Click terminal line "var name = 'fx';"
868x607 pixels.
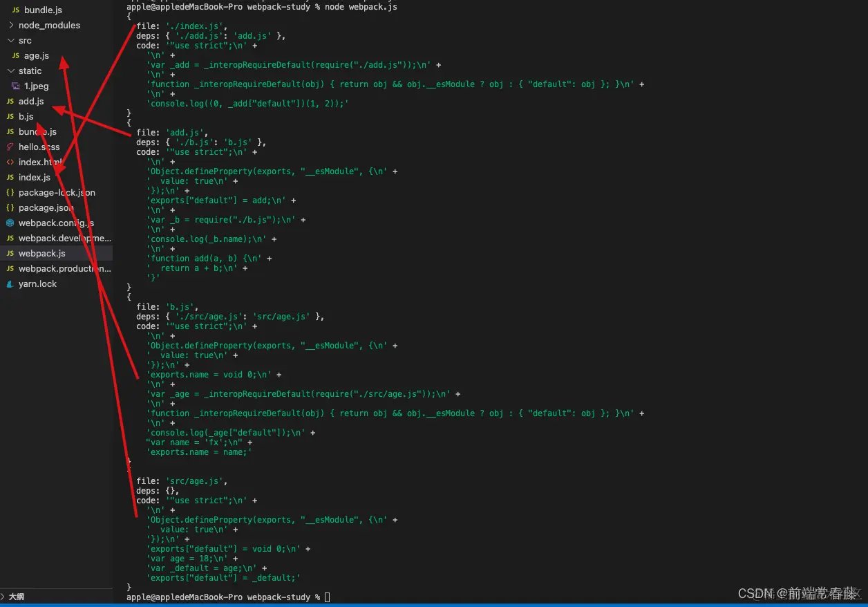pyautogui.click(x=199, y=442)
